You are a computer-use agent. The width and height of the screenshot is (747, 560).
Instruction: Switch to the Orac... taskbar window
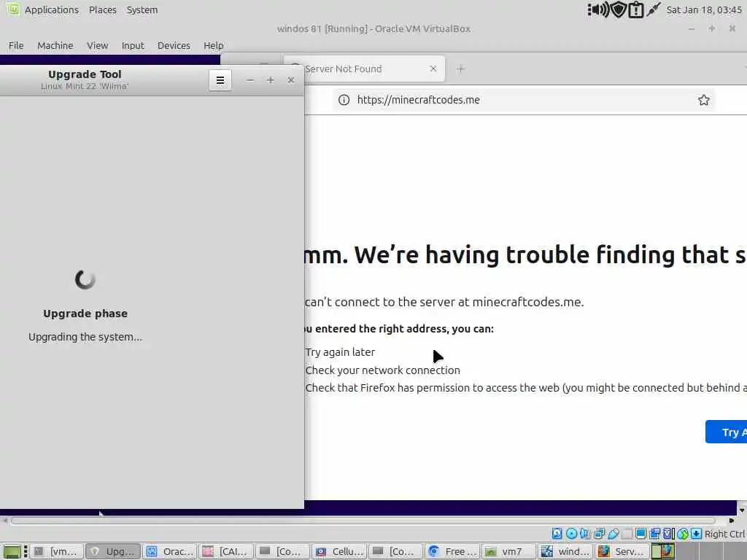pos(169,551)
